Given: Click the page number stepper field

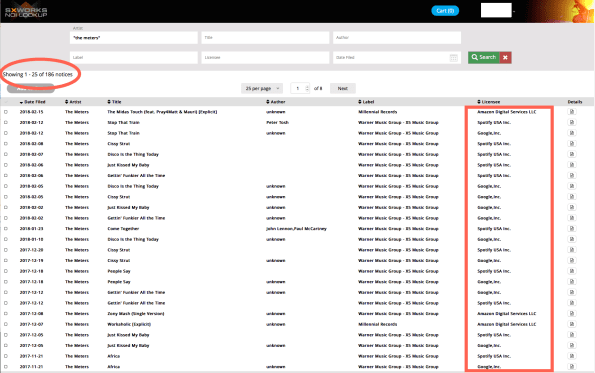Looking at the screenshot, I should tap(300, 88).
